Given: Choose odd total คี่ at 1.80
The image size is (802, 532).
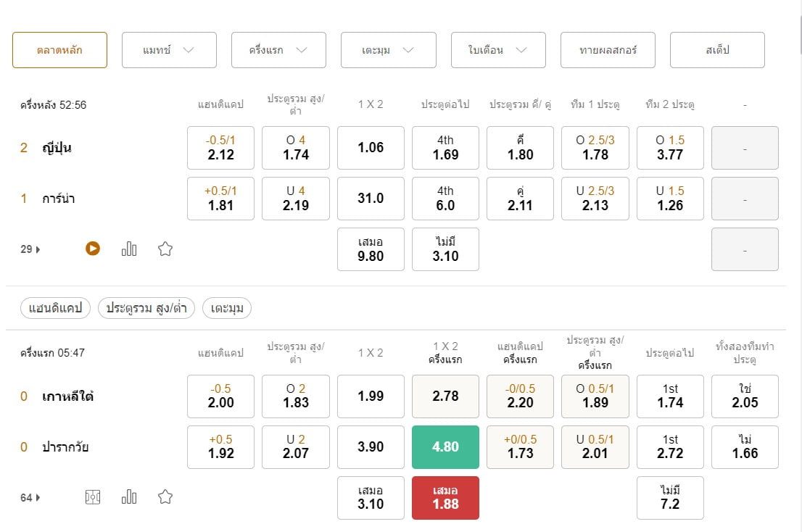Looking at the screenshot, I should click(x=520, y=148).
